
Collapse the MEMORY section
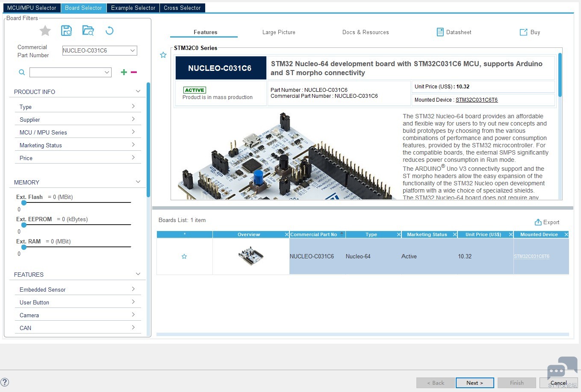pyautogui.click(x=138, y=182)
